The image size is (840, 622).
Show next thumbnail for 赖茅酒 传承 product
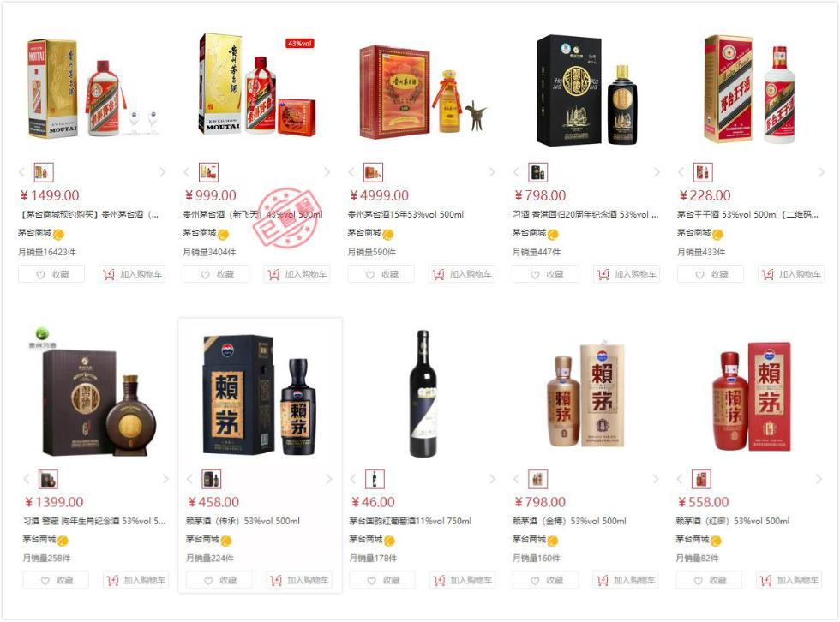pos(329,479)
